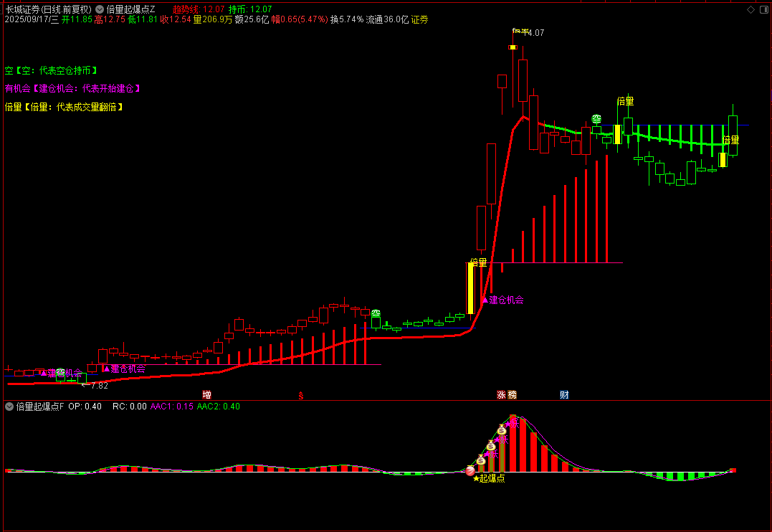Click the green 空 marker near the 14.07 peak
Image resolution: width=772 pixels, height=532 pixels.
(x=596, y=119)
